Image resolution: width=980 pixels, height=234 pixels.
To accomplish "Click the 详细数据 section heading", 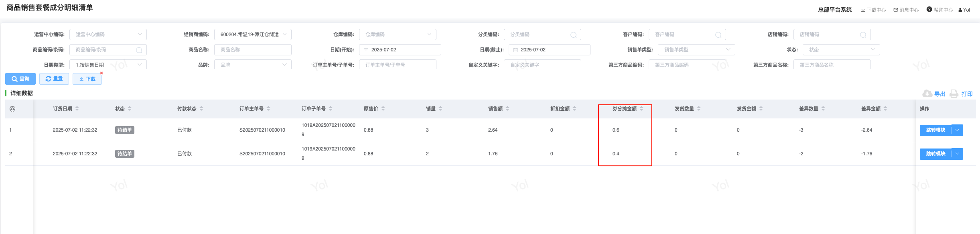I will coord(22,93).
